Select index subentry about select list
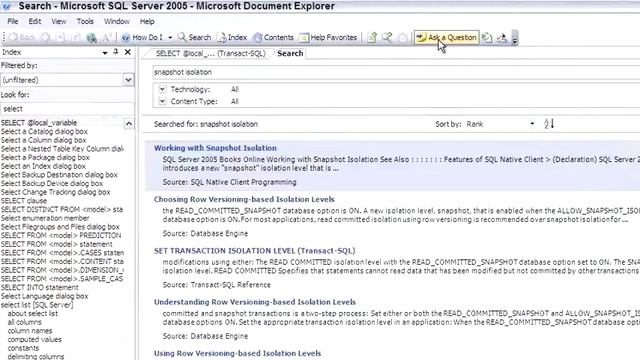Image resolution: width=640 pixels, height=360 pixels. (x=33, y=313)
